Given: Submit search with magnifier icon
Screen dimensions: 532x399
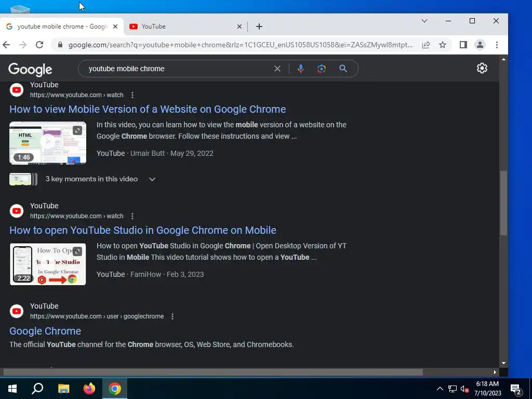Looking at the screenshot, I should (343, 69).
